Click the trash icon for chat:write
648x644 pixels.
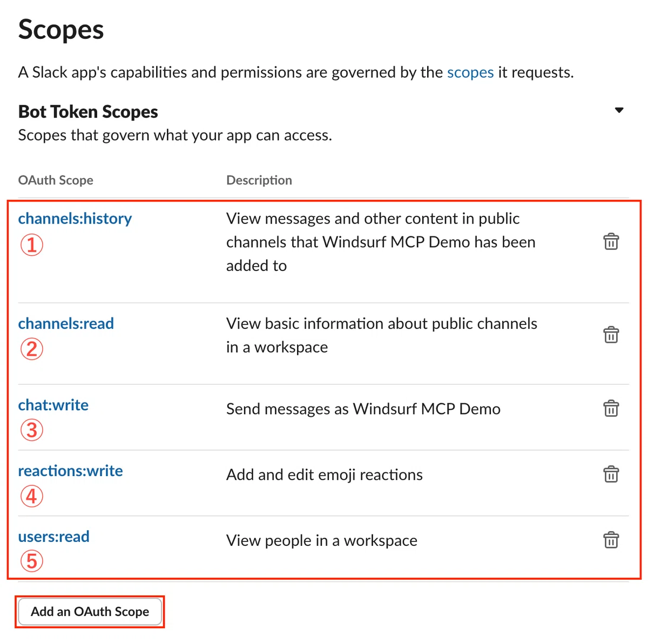click(611, 409)
